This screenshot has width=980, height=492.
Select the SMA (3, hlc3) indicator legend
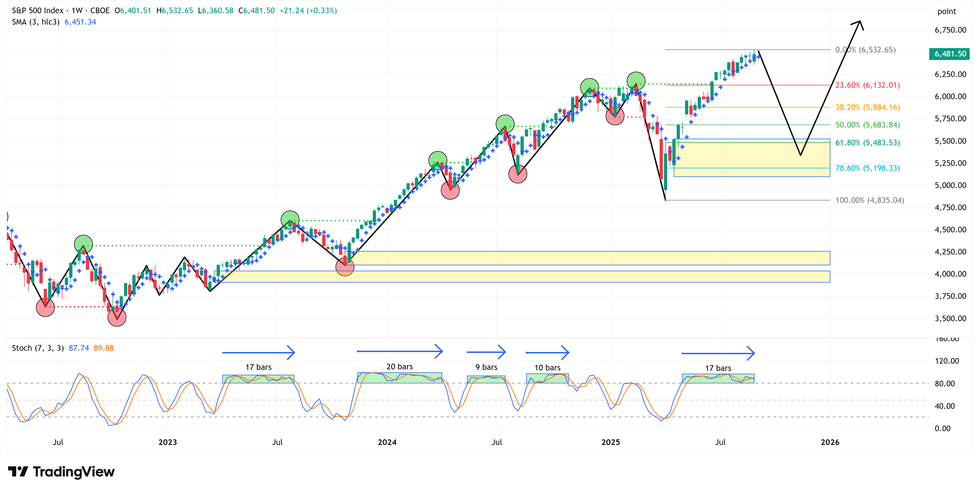click(35, 22)
